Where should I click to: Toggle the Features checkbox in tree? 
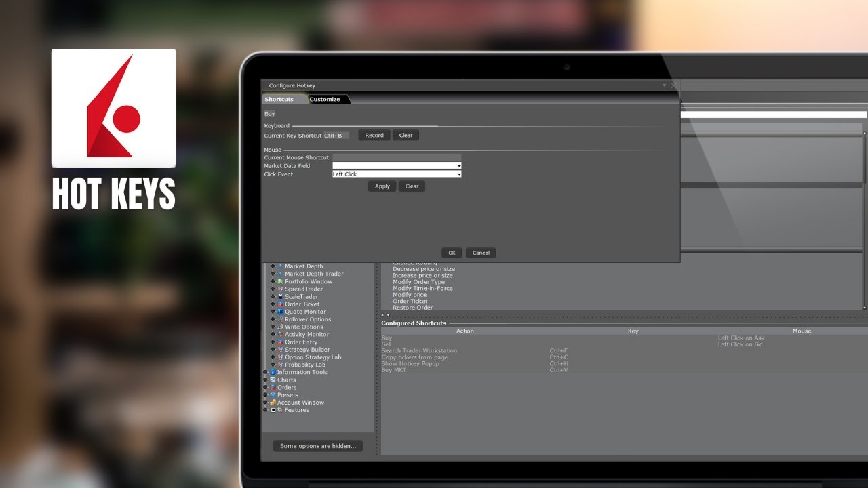tap(273, 410)
